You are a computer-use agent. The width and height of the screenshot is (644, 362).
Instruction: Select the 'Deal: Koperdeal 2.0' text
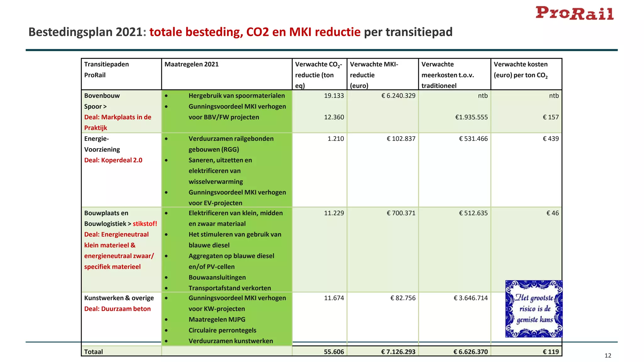pos(113,160)
